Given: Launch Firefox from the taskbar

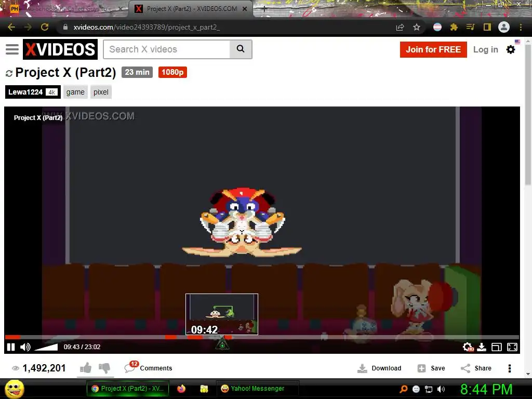Looking at the screenshot, I should [181, 389].
